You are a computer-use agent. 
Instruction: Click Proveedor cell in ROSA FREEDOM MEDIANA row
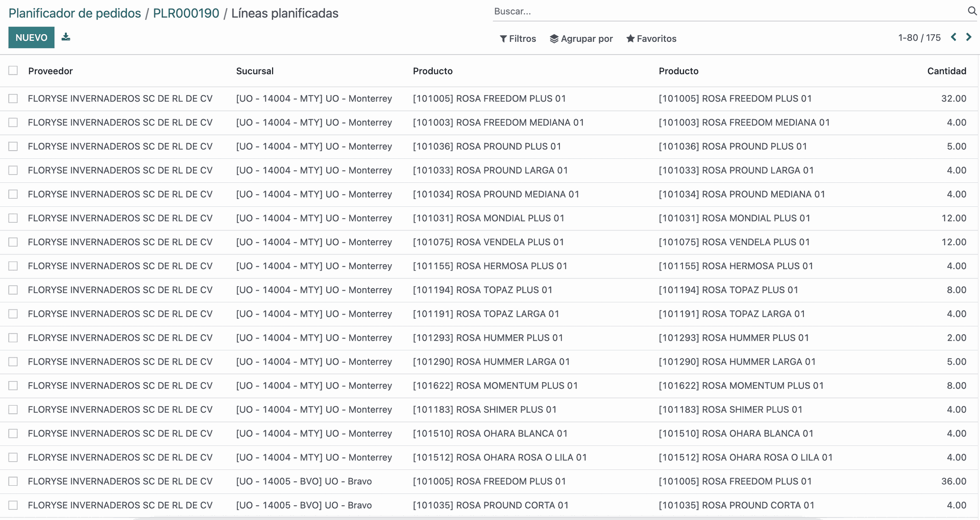pyautogui.click(x=120, y=123)
